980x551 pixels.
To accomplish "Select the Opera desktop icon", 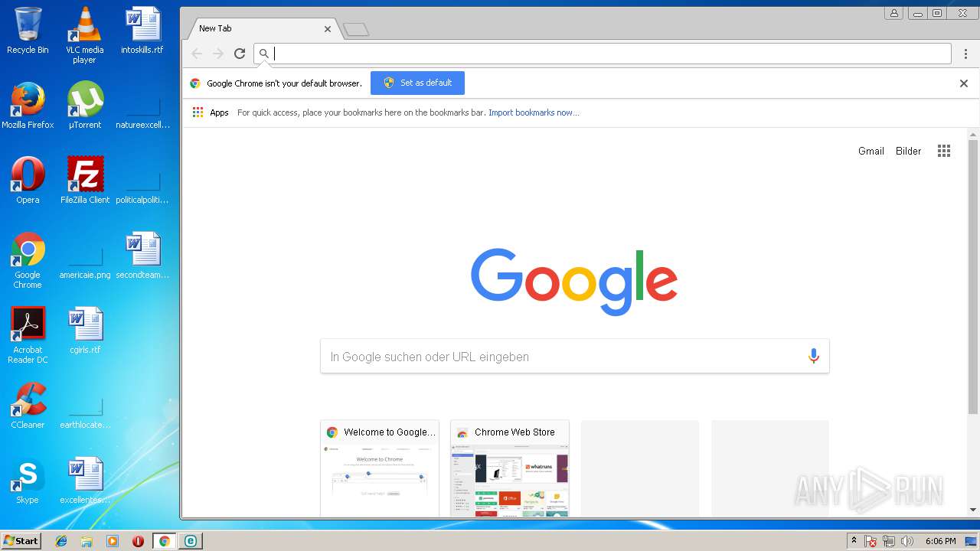I will (x=28, y=181).
